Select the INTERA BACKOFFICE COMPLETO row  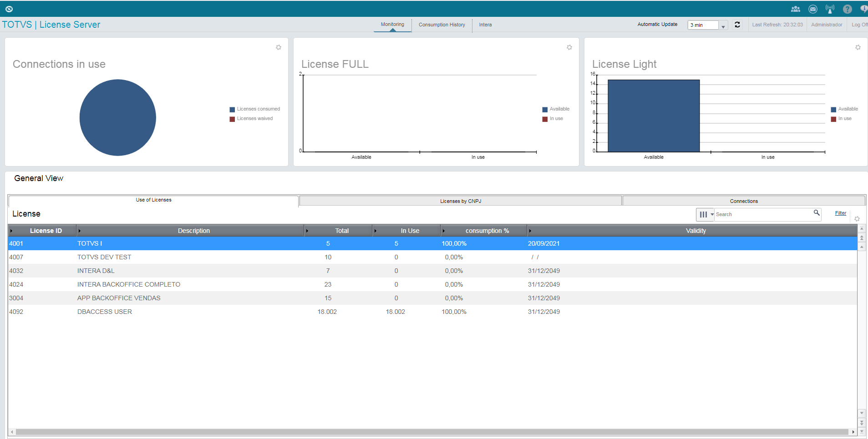click(432, 284)
